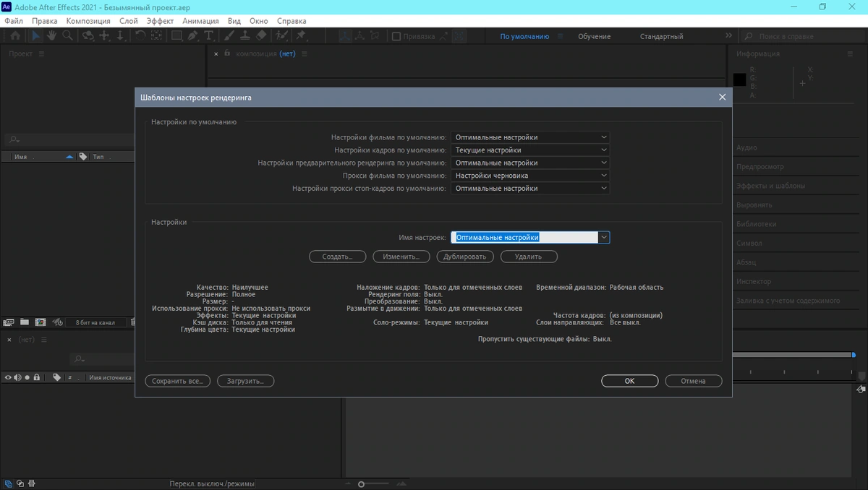Go to Home screen icon in toolbar
Viewport: 868px width, 490px height.
click(15, 35)
